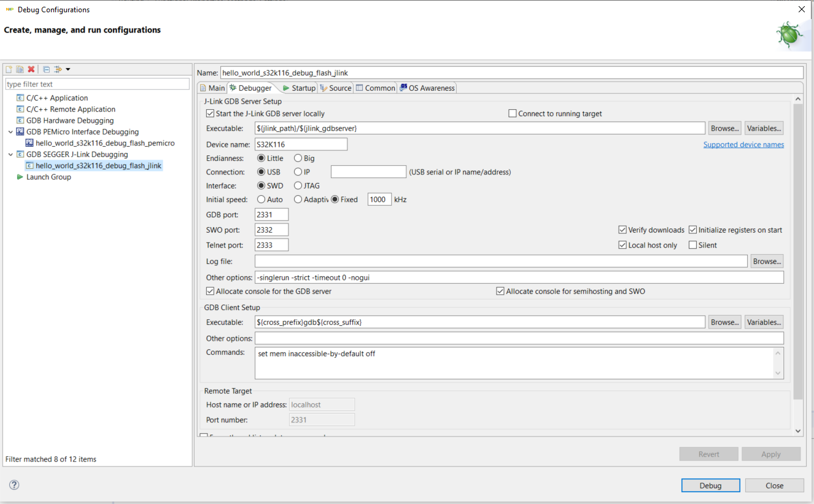Click the Duplicate launch configuration icon
Viewport: 814px width, 504px height.
[20, 69]
